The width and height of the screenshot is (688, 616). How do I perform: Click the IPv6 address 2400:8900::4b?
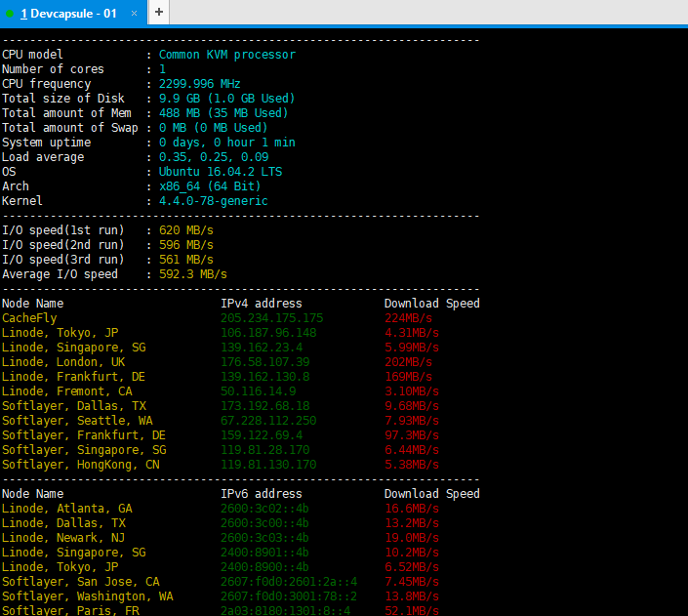click(x=264, y=567)
